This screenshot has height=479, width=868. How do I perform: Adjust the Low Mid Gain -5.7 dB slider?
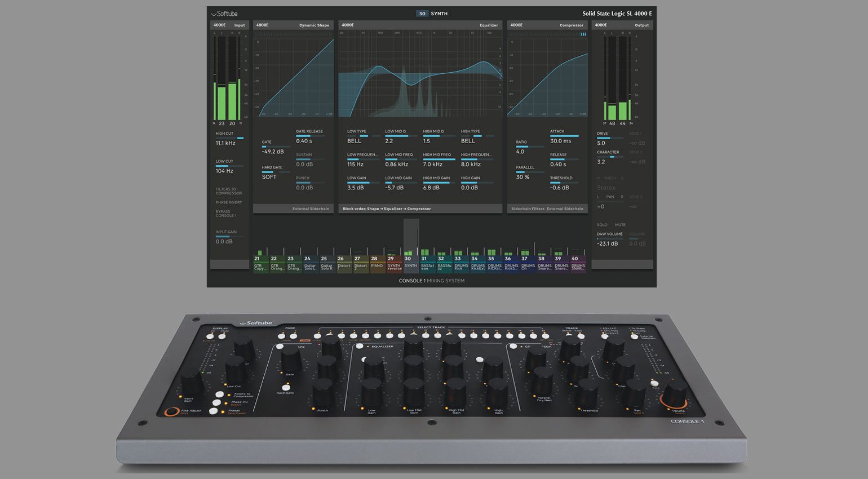pos(401,183)
